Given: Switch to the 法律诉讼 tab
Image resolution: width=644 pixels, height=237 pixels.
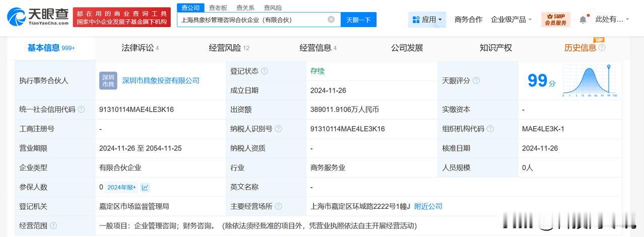Looking at the screenshot, I should (140, 48).
